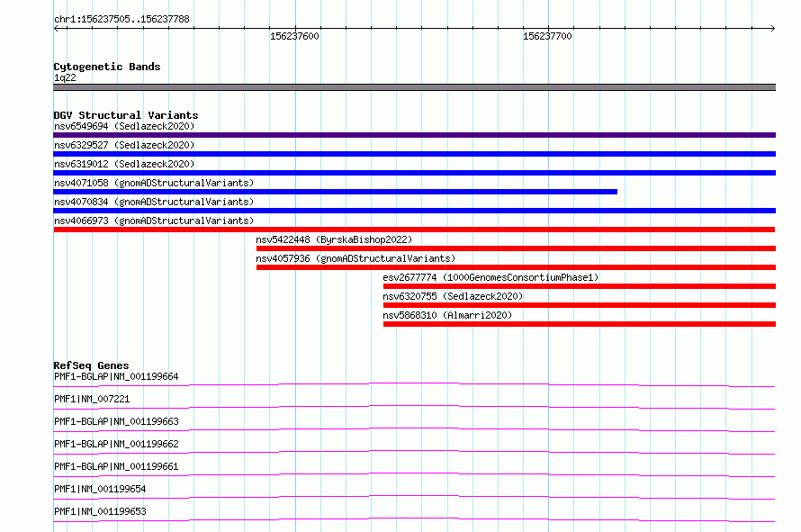
Task: Click the nsv6320755 (Sedlazeck2020) label
Action: [453, 296]
